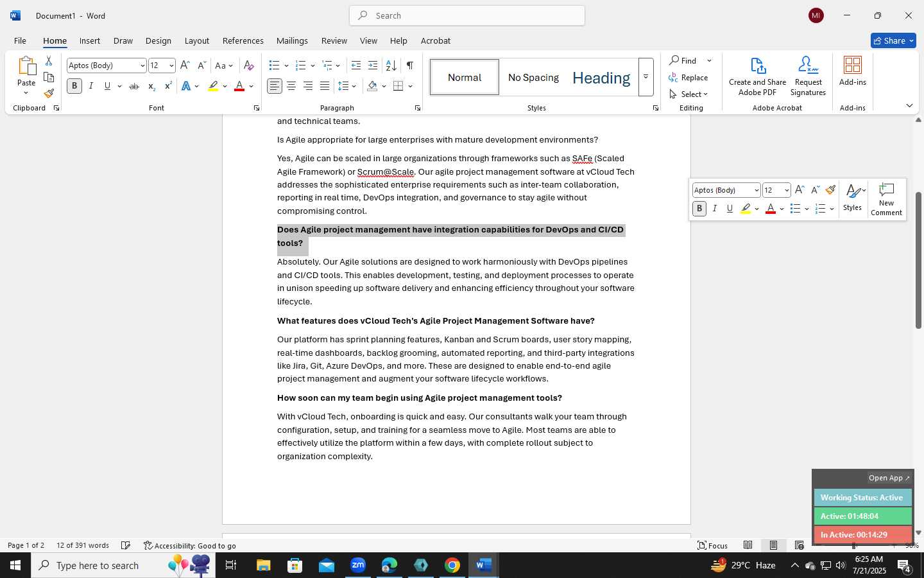Open font size dropdown in ribbon
This screenshot has height=578, width=924.
(171, 66)
